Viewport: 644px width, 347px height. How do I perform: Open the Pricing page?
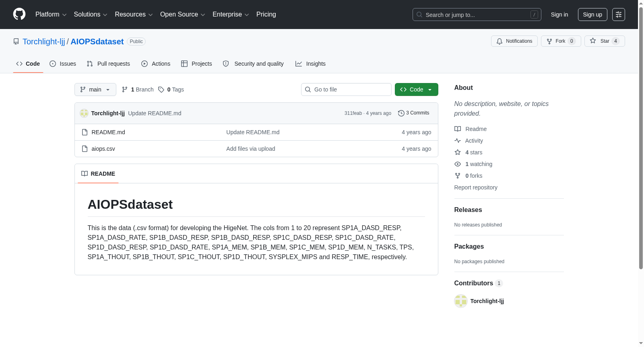tap(266, 15)
